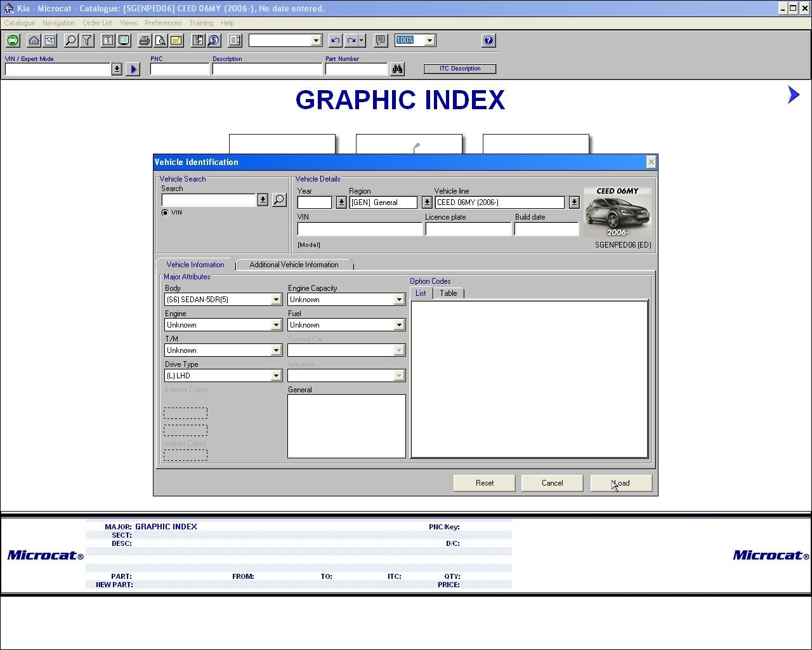Open the redo history dropdown arrow

tap(362, 41)
